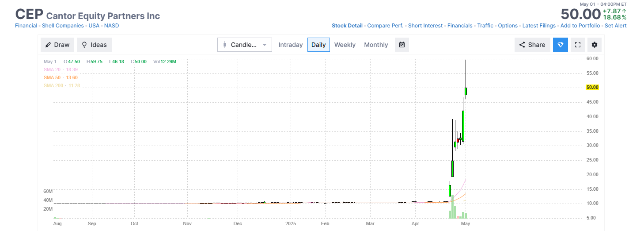644x231 pixels.
Task: Click the C 50.00 close value
Action: [x=139, y=62]
